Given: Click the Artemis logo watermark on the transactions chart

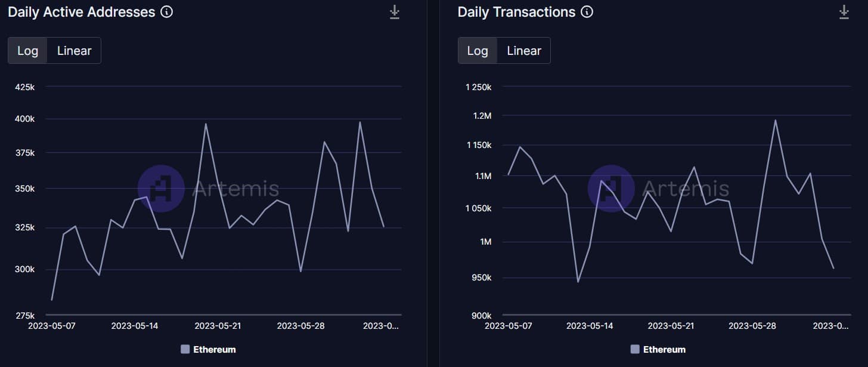Looking at the screenshot, I should pyautogui.click(x=611, y=189).
